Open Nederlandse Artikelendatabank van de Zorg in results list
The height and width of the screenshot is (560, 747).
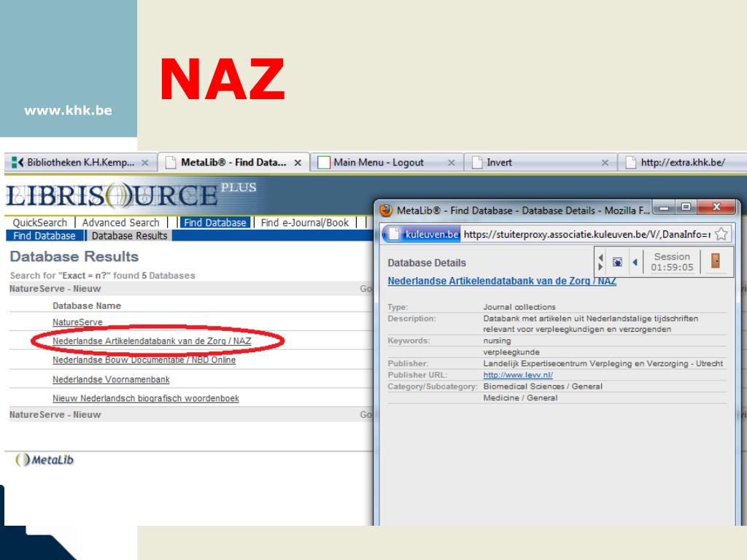(152, 341)
